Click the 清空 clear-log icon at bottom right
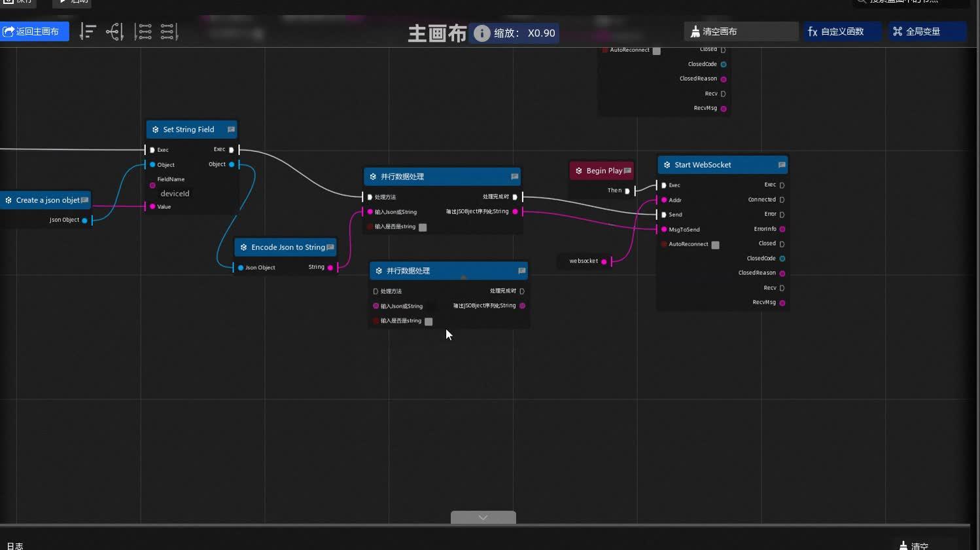 pos(903,544)
